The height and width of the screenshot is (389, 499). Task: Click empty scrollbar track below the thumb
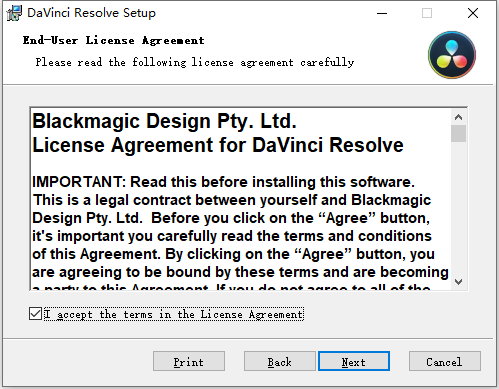pyautogui.click(x=458, y=207)
